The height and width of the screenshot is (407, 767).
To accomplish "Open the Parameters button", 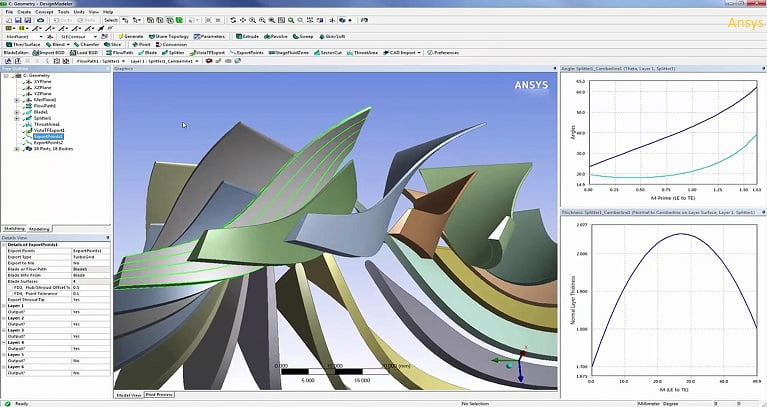I will click(209, 36).
